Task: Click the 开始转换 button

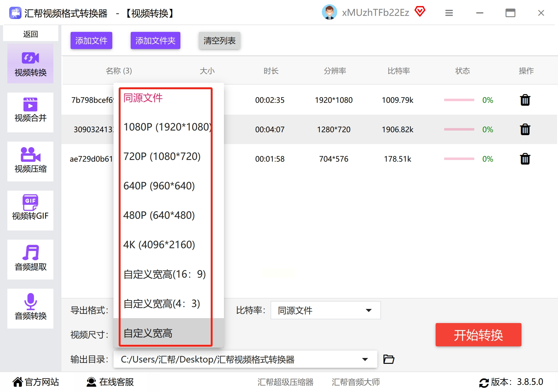Action: [478, 335]
